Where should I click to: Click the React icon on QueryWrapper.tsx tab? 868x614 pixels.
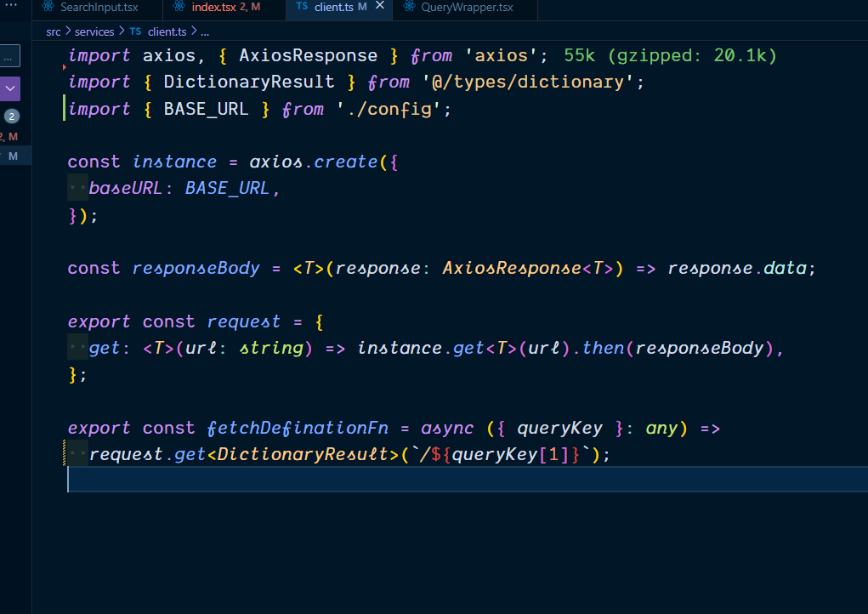pyautogui.click(x=409, y=7)
